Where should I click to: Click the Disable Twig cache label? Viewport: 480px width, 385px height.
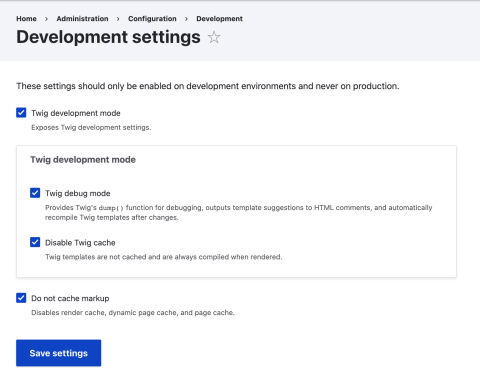80,243
